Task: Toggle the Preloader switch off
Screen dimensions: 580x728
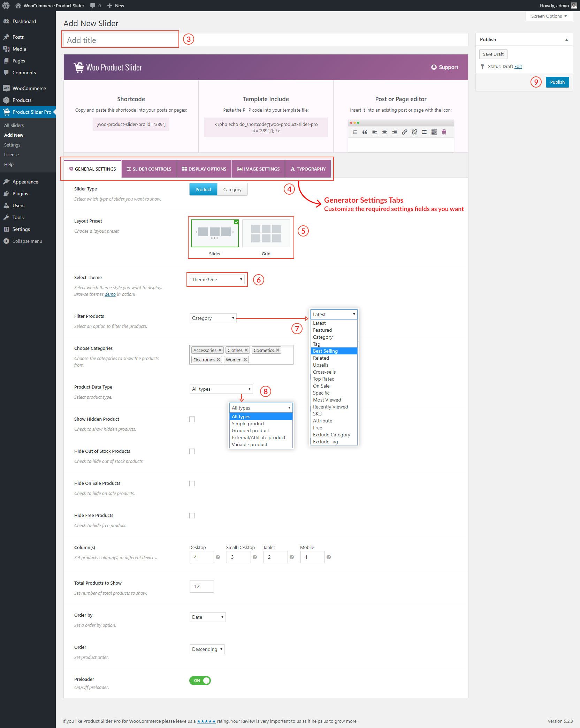Action: pyautogui.click(x=200, y=680)
